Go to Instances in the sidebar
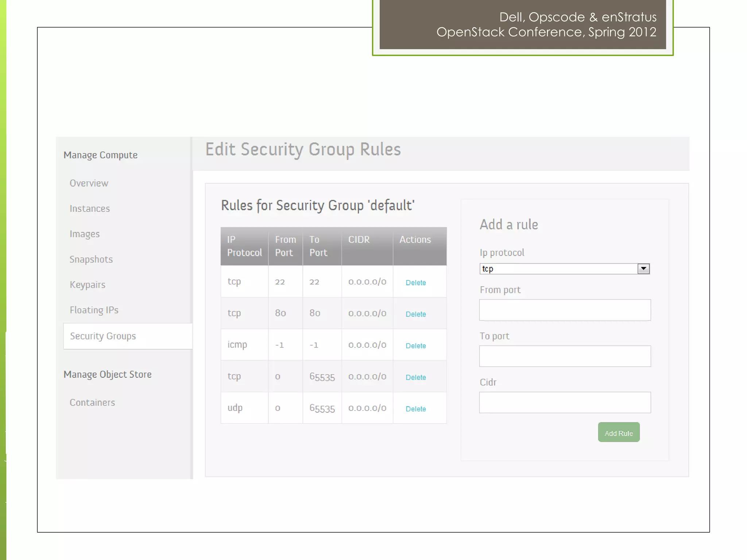Image resolution: width=747 pixels, height=560 pixels. (x=90, y=209)
